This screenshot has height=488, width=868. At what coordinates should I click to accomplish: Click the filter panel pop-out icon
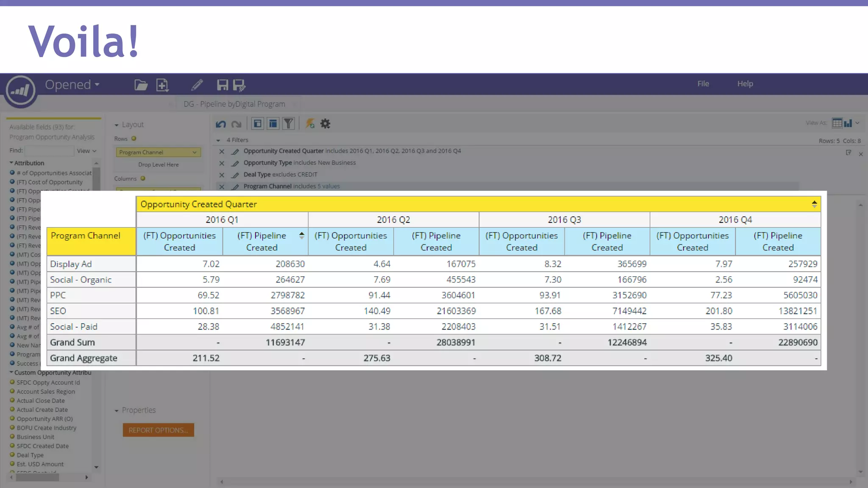click(848, 153)
